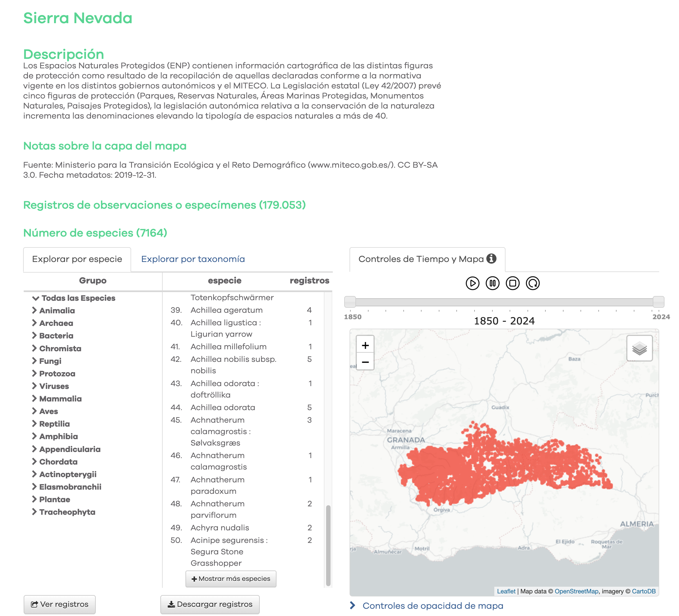Stop the time animation playback
The height and width of the screenshot is (616, 679).
coord(513,283)
